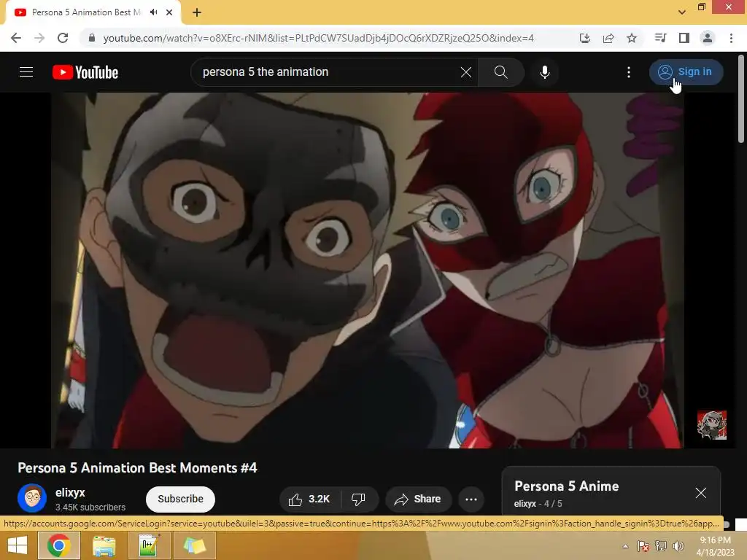Open the Windows Start button
The height and width of the screenshot is (560, 747).
[x=18, y=545]
